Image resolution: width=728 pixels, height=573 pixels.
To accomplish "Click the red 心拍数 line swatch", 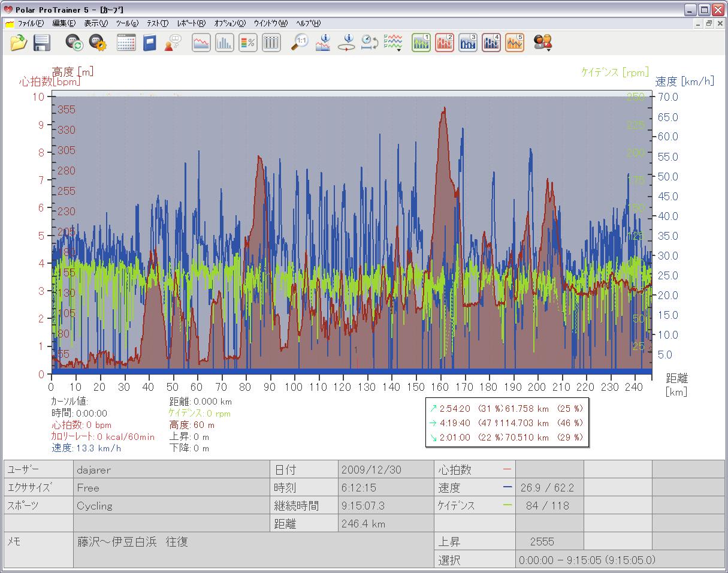I will point(508,470).
